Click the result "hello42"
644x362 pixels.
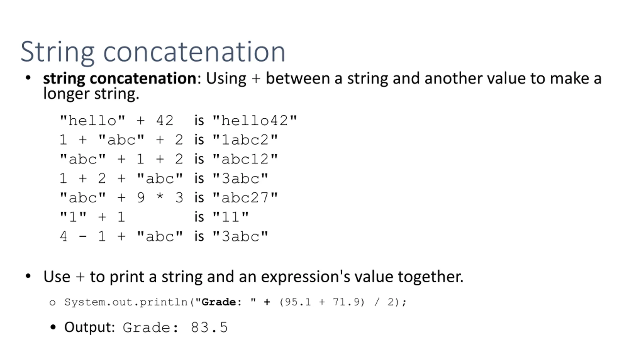[255, 120]
